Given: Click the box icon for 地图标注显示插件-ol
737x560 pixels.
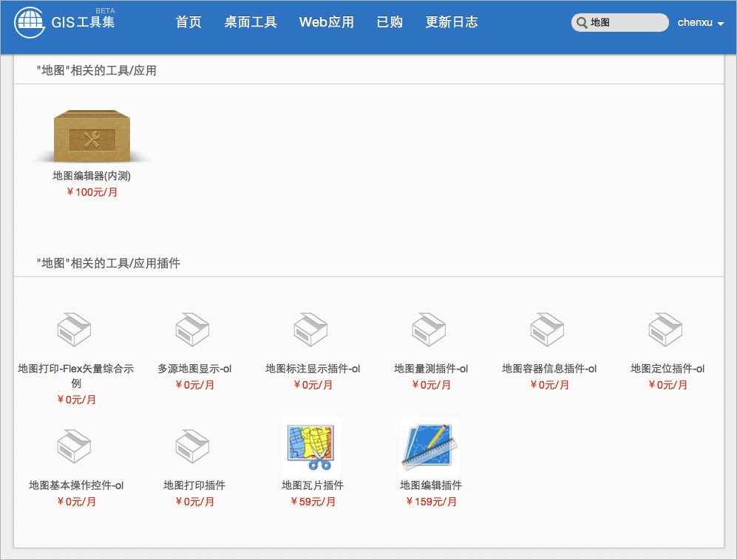Looking at the screenshot, I should point(310,329).
